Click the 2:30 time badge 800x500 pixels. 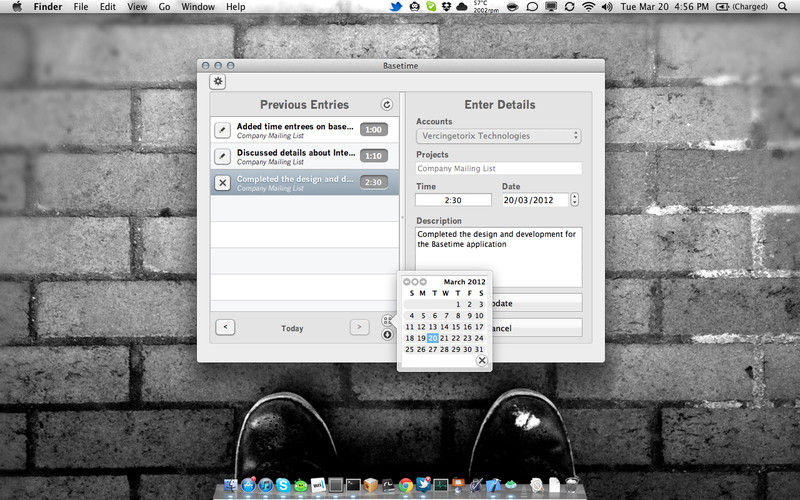[373, 182]
